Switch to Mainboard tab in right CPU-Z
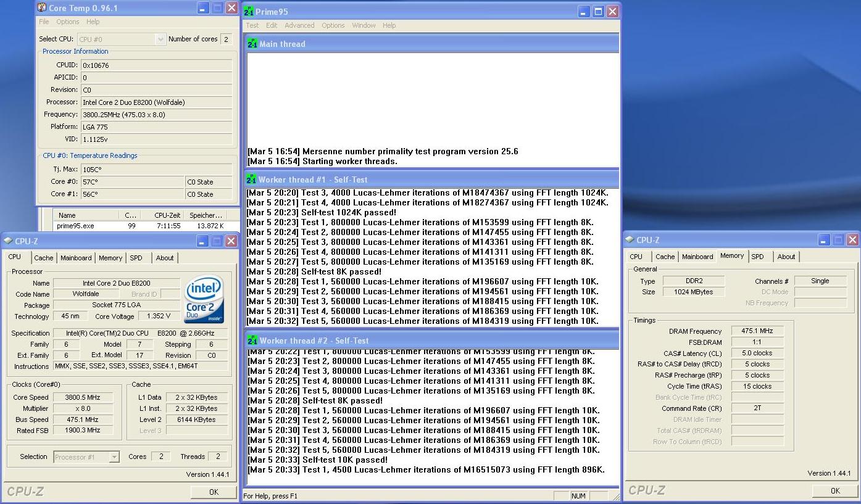Viewport: 861px width, 504px height. [x=697, y=257]
